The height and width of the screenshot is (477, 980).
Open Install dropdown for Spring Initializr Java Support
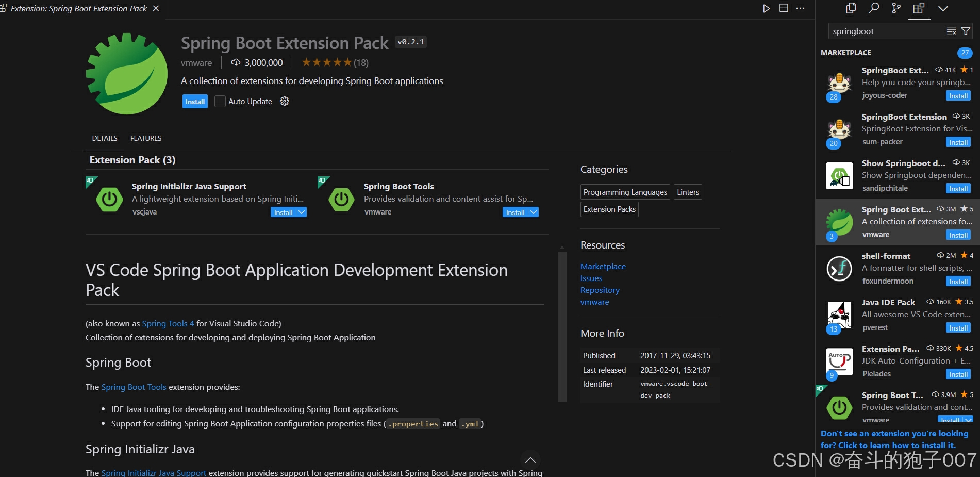point(302,212)
